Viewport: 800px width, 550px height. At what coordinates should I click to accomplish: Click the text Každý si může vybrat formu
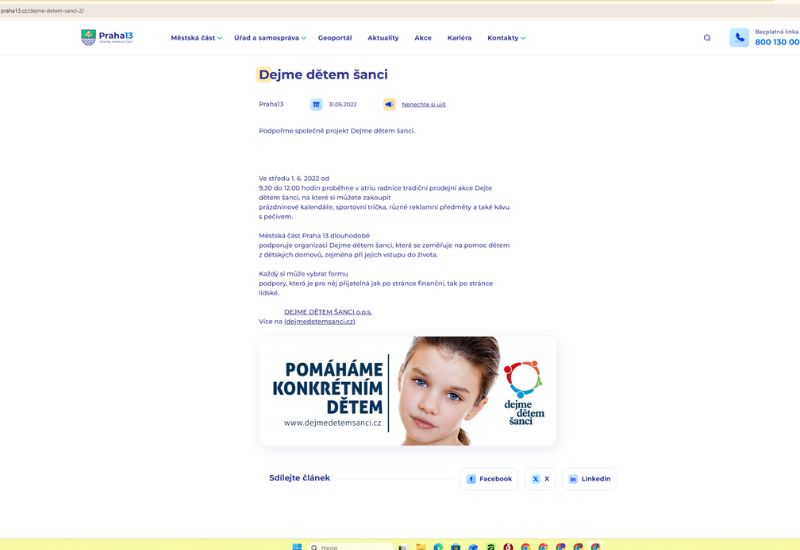pyautogui.click(x=303, y=274)
